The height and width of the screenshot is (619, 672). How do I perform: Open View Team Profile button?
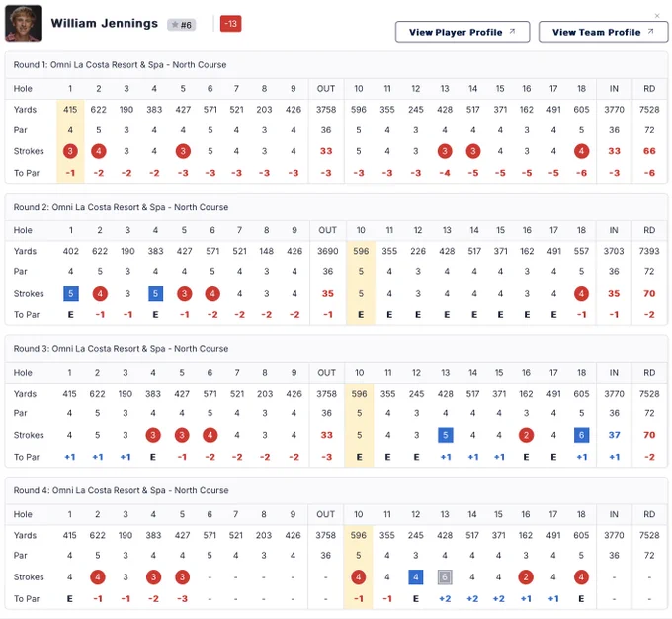pos(603,32)
